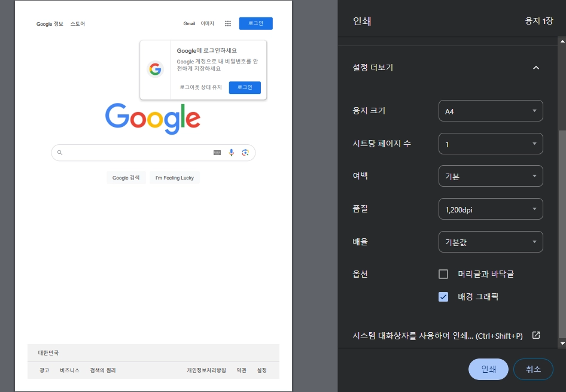The width and height of the screenshot is (566, 392).
Task: Uncheck the 배경 그래픽 checkbox
Action: tap(443, 296)
